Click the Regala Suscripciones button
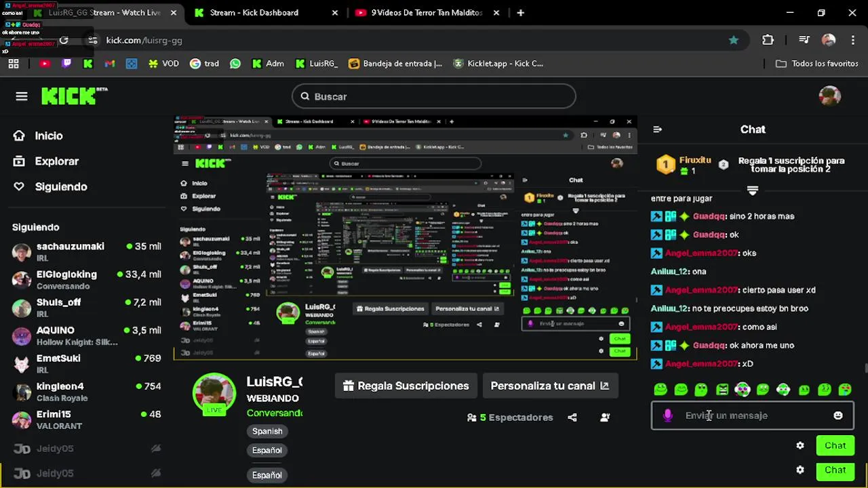 [x=406, y=386]
